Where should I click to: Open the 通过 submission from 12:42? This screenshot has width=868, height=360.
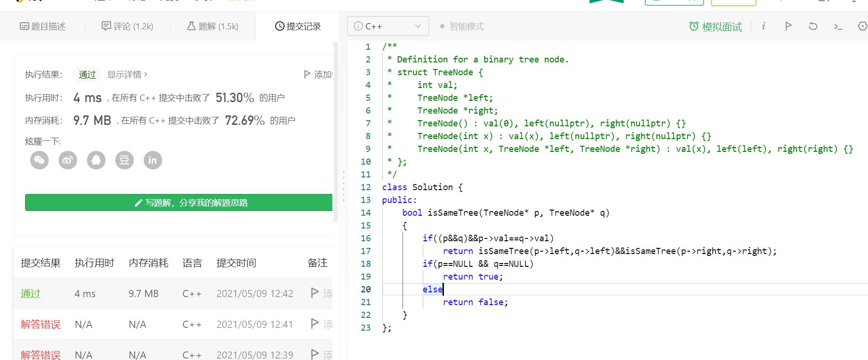[x=31, y=293]
